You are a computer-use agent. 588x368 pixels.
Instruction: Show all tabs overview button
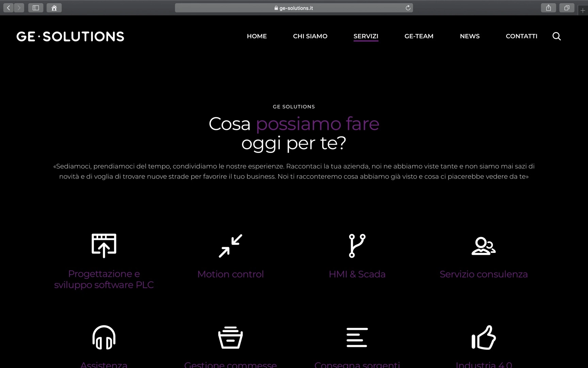(x=567, y=8)
